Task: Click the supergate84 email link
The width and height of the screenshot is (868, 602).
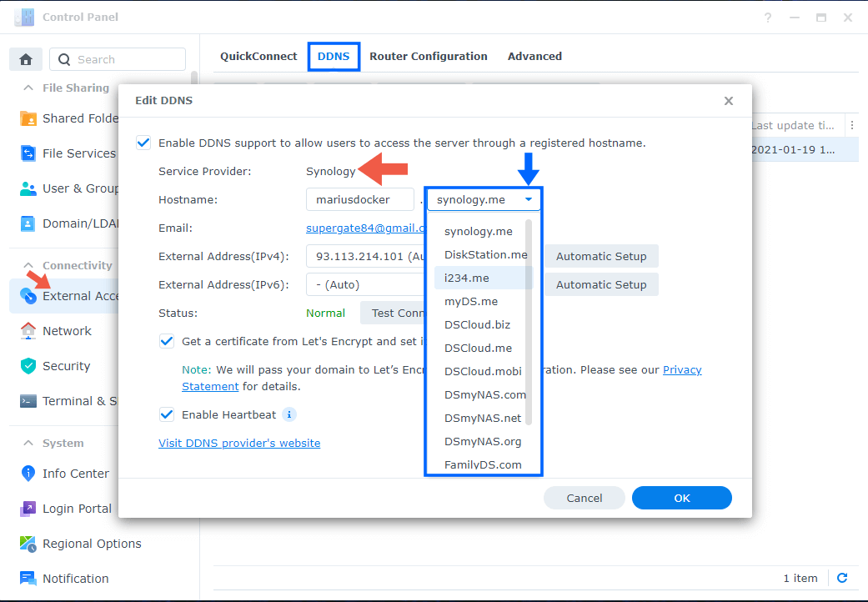Action: coord(365,228)
